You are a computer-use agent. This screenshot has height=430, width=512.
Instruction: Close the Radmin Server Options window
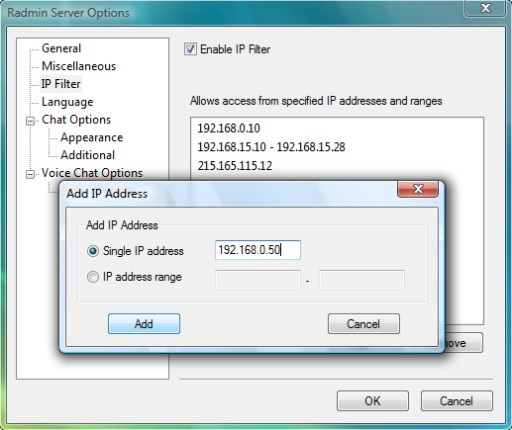[x=485, y=8]
